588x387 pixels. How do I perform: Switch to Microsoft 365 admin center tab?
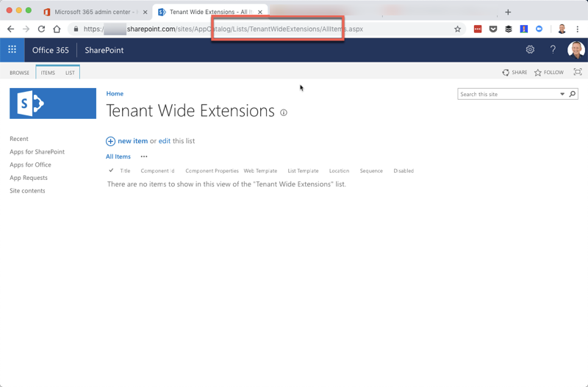[x=96, y=12]
